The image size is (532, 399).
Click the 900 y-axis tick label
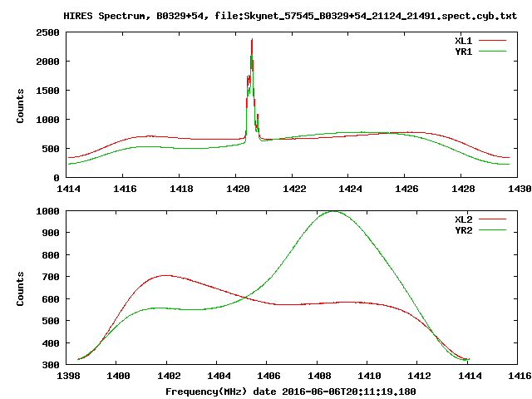pos(51,233)
